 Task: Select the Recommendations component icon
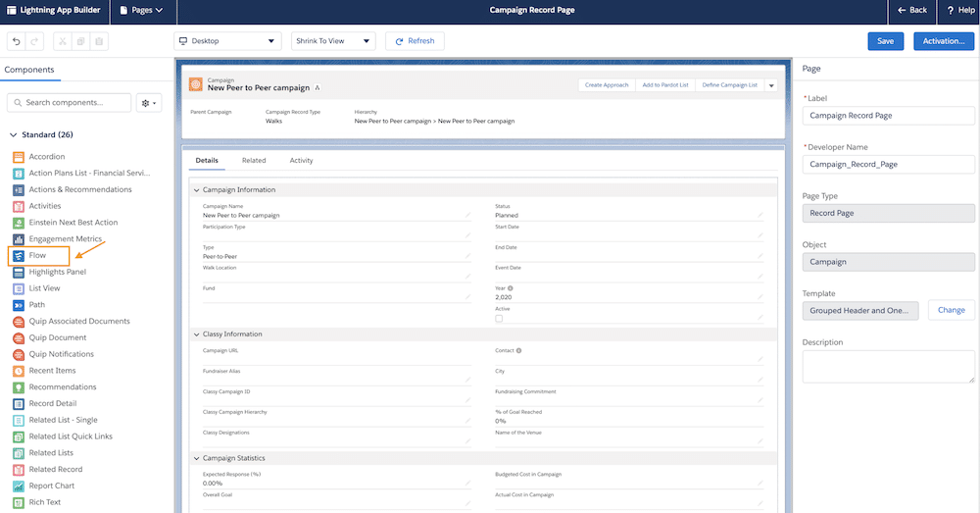pyautogui.click(x=19, y=387)
